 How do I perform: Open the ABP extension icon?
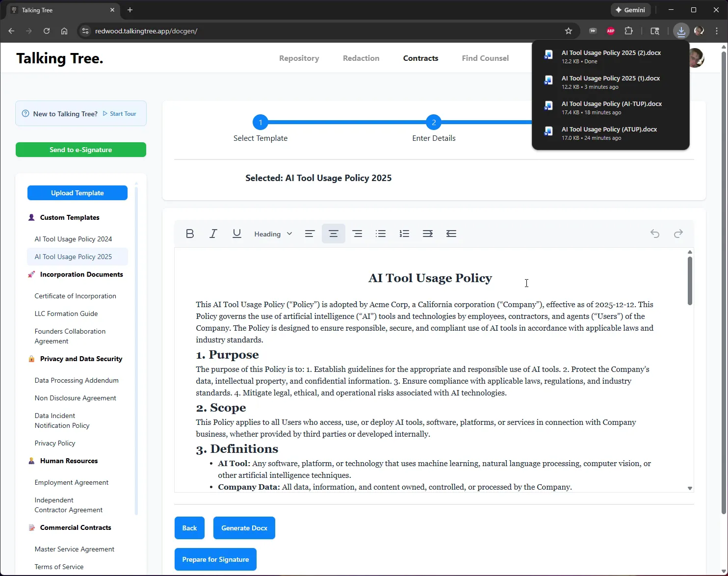pyautogui.click(x=611, y=31)
